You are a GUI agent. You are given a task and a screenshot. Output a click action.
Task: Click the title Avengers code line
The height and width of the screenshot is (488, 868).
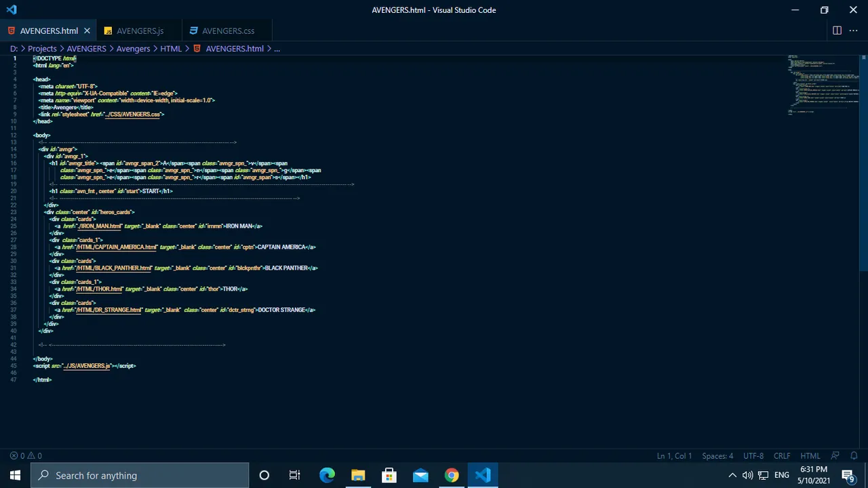(66, 108)
